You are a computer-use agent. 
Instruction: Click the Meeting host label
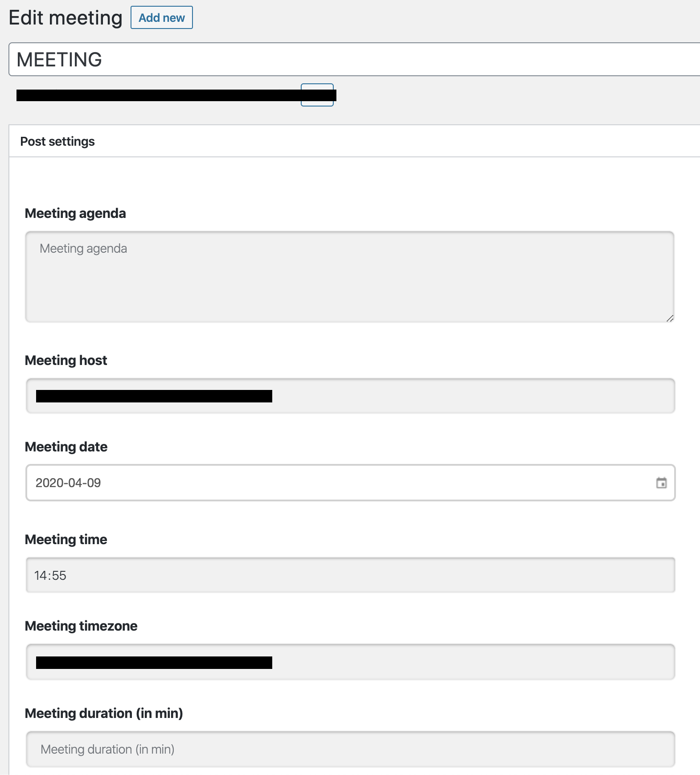click(x=66, y=360)
